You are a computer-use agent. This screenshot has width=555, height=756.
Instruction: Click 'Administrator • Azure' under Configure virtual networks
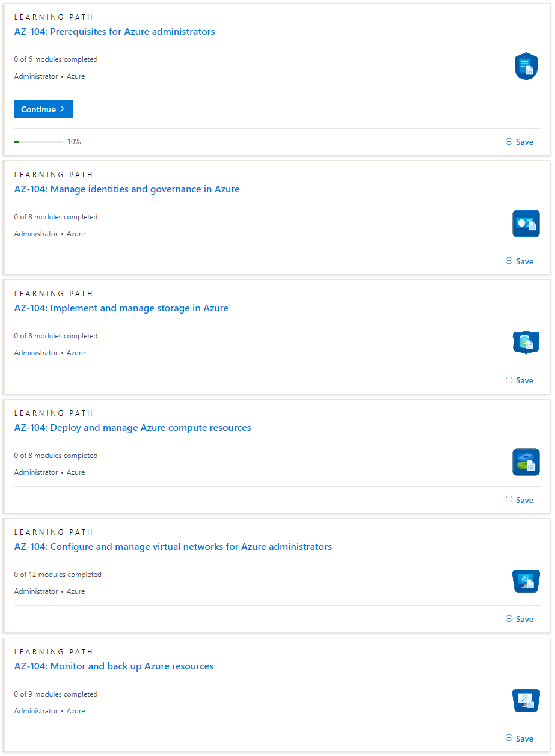pos(50,591)
